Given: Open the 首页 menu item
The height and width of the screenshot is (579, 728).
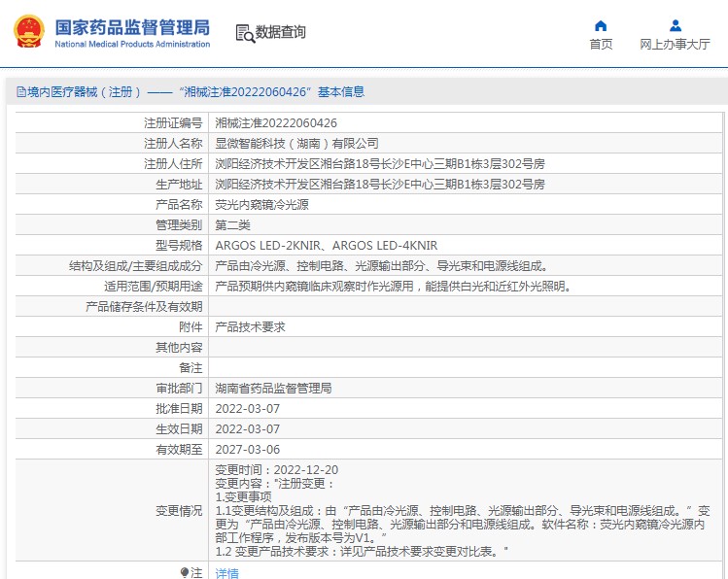Looking at the screenshot, I should coord(601,45).
